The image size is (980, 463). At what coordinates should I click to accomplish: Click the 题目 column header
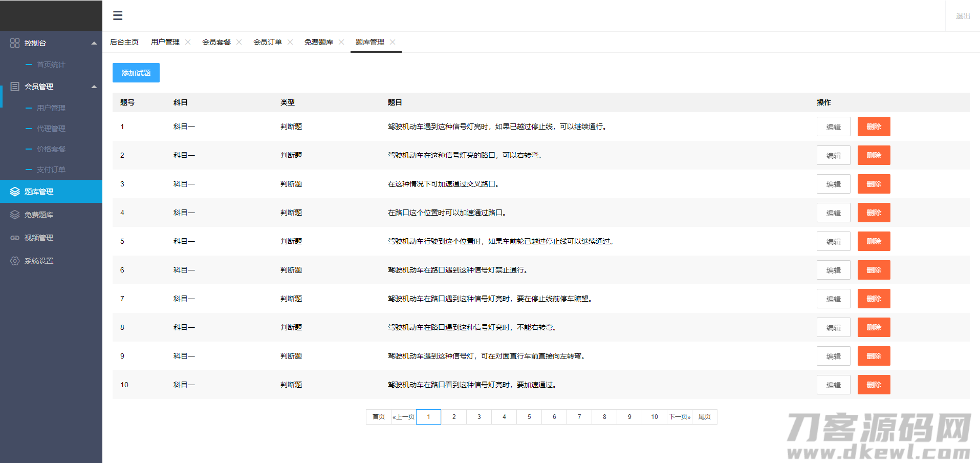point(395,102)
